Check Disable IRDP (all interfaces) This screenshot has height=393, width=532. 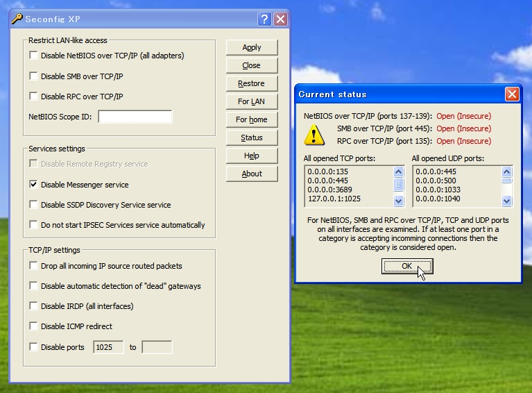[x=33, y=306]
